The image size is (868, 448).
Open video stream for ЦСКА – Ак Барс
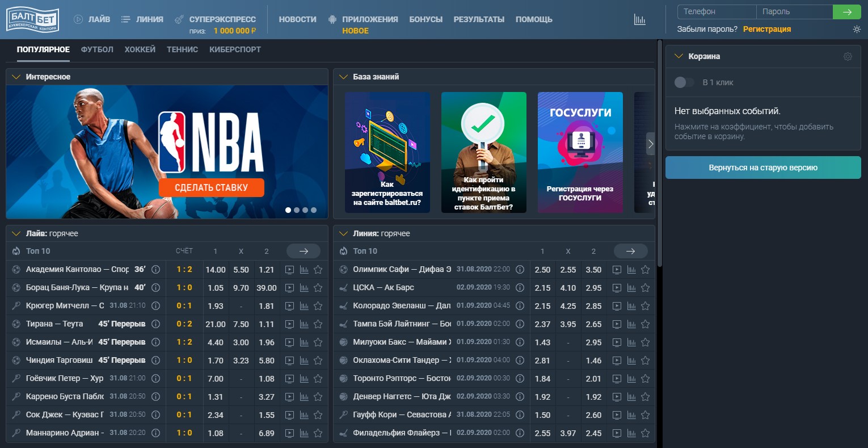click(617, 288)
